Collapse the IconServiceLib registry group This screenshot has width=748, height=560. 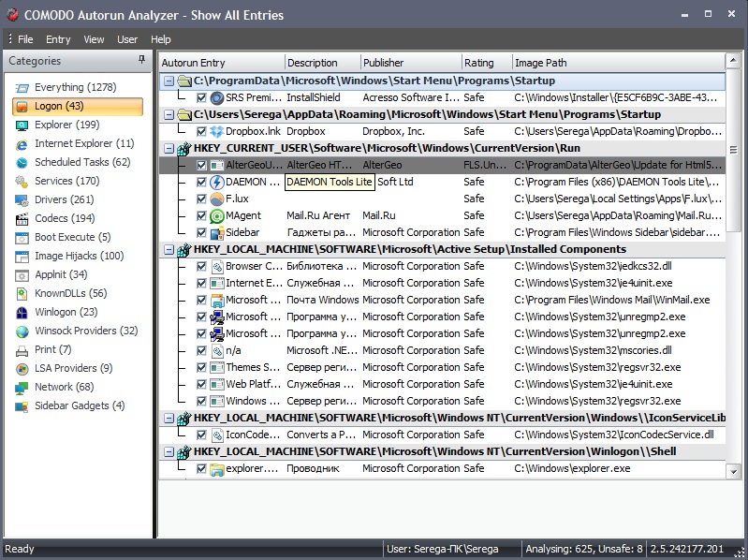tap(169, 419)
